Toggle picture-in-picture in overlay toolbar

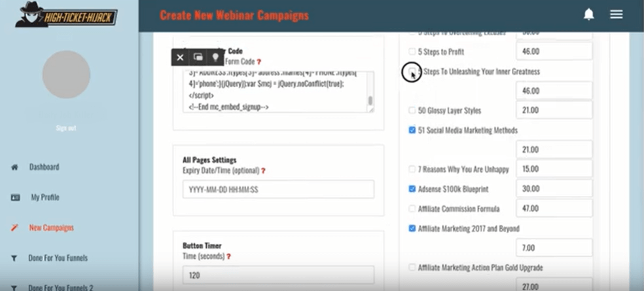(198, 58)
